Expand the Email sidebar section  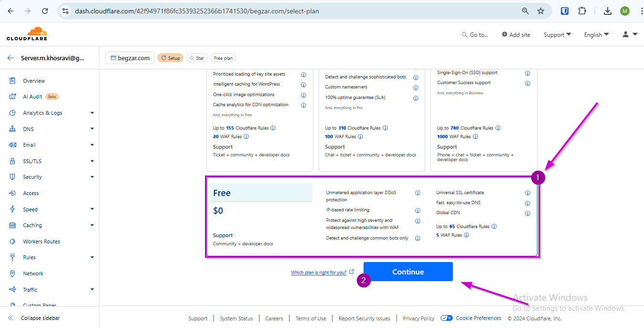(92, 145)
